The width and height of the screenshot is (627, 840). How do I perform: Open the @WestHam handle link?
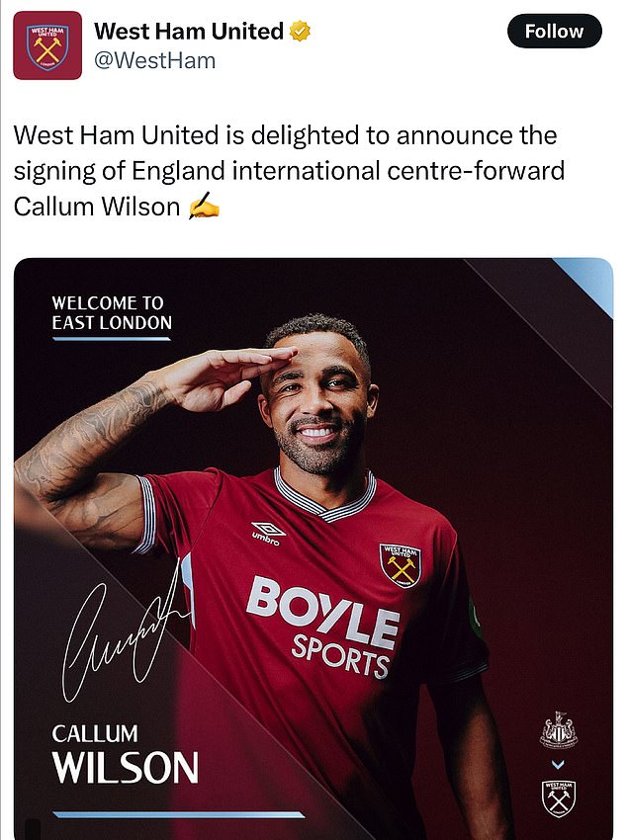click(x=154, y=60)
